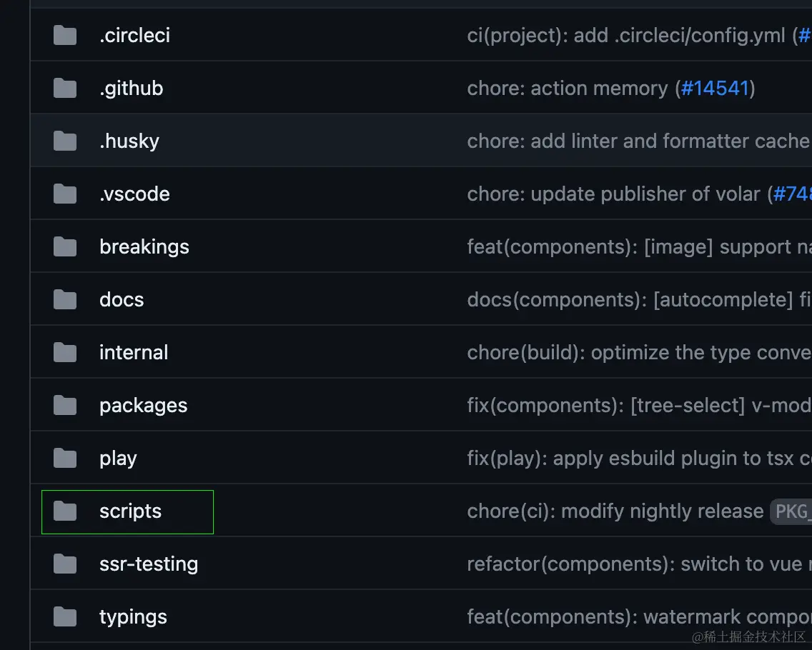
Task: Click the folder icon beside packages
Action: (65, 405)
